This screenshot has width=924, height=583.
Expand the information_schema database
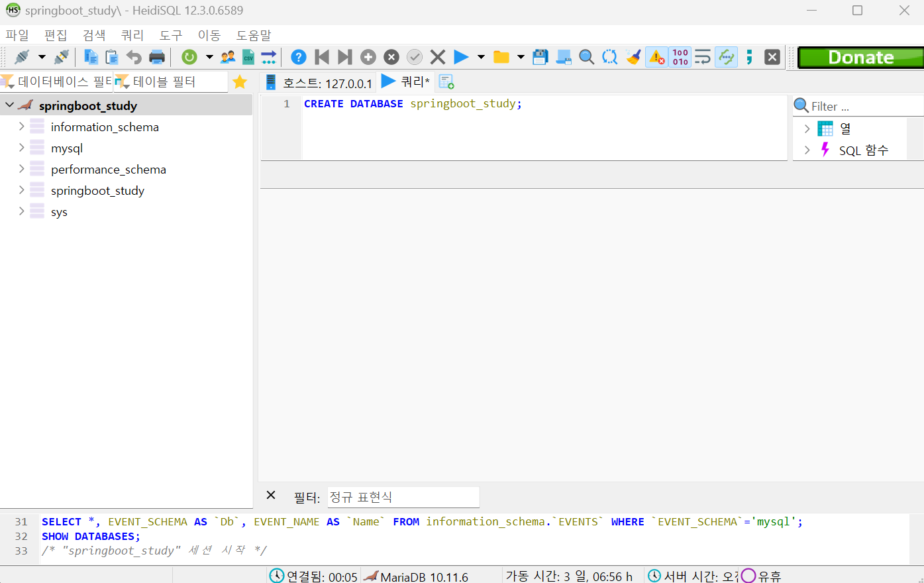pyautogui.click(x=22, y=126)
